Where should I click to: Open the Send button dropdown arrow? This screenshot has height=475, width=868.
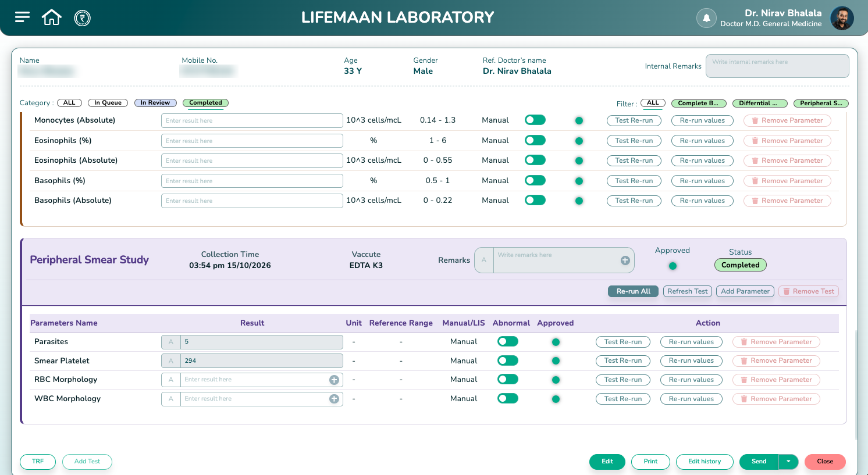point(788,462)
